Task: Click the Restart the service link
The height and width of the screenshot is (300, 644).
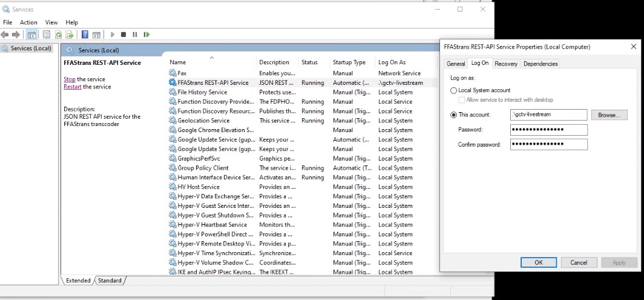Action: (72, 87)
